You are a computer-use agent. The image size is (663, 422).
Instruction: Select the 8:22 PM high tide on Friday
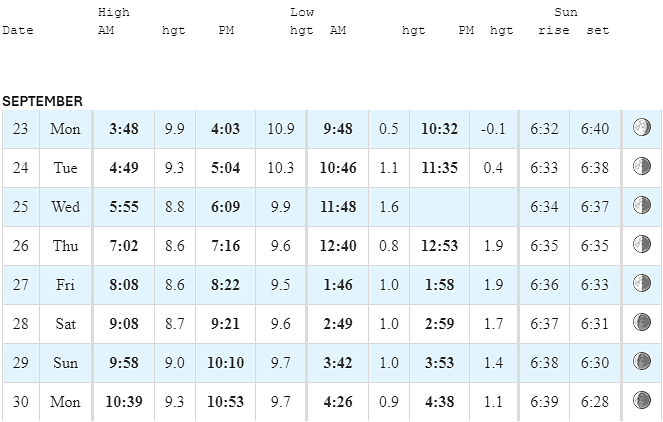(x=225, y=285)
